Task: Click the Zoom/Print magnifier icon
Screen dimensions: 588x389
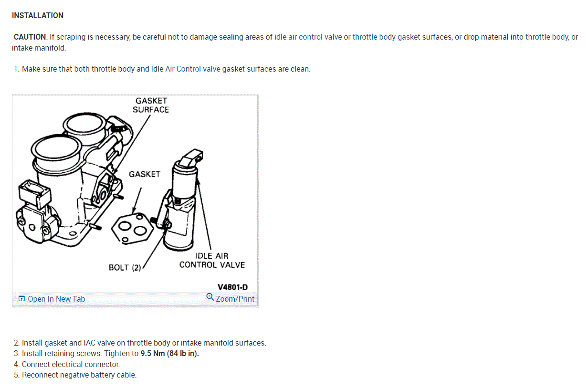Action: (210, 297)
